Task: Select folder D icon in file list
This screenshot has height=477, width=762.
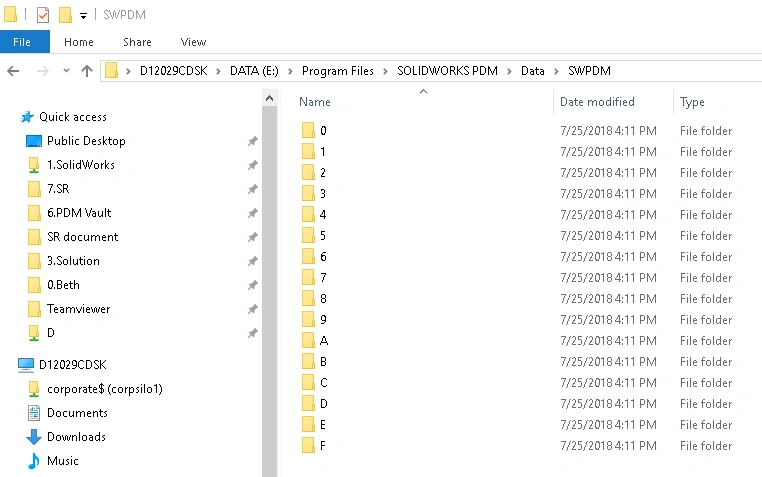Action: 308,403
